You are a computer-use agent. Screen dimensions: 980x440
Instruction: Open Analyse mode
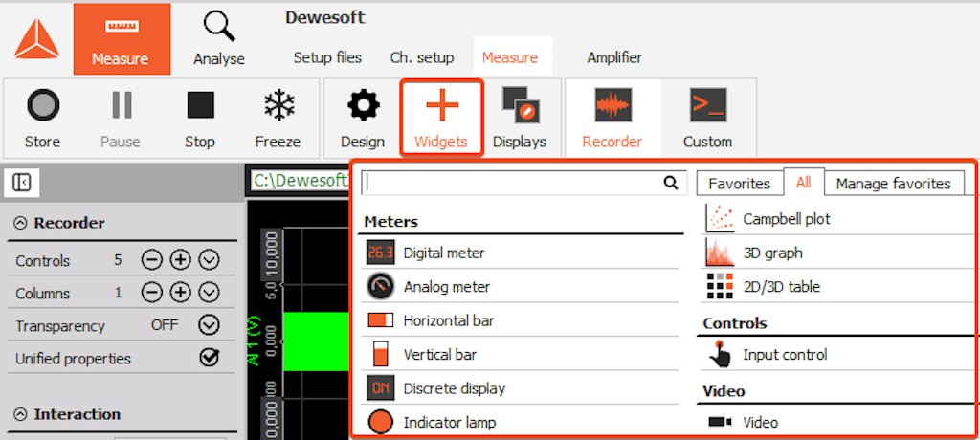tap(219, 39)
